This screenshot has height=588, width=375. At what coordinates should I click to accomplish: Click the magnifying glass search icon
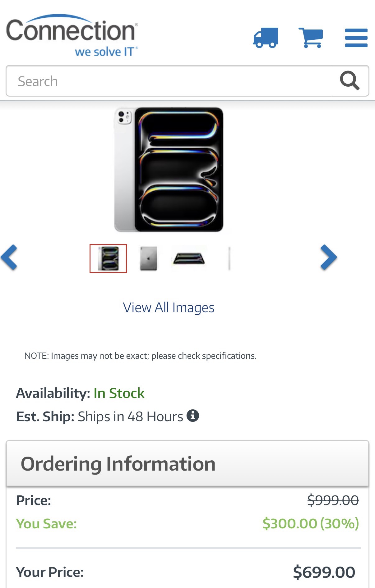pyautogui.click(x=350, y=80)
